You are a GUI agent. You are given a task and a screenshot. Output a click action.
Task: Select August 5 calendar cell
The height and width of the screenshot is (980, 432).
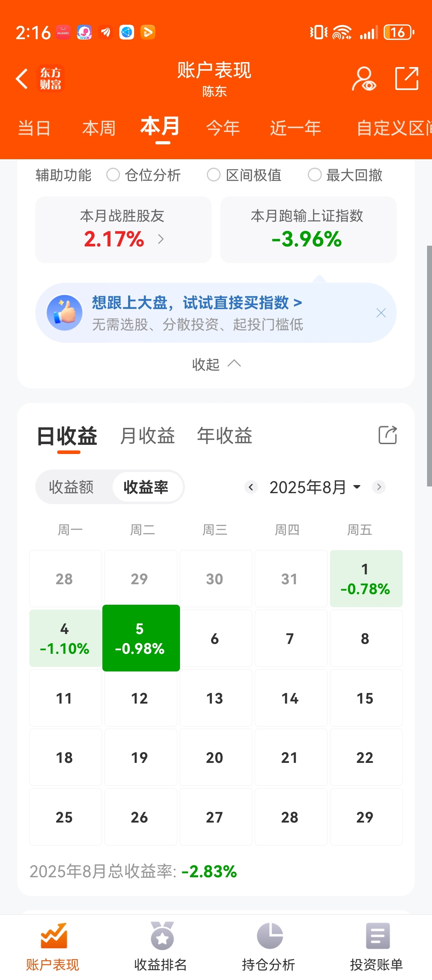pyautogui.click(x=141, y=638)
